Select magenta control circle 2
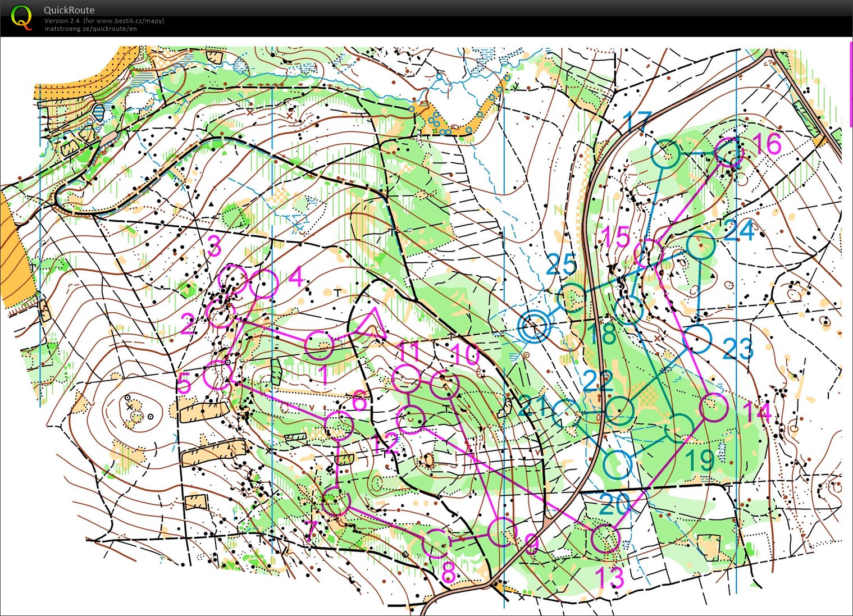The width and height of the screenshot is (853, 616). (x=221, y=313)
